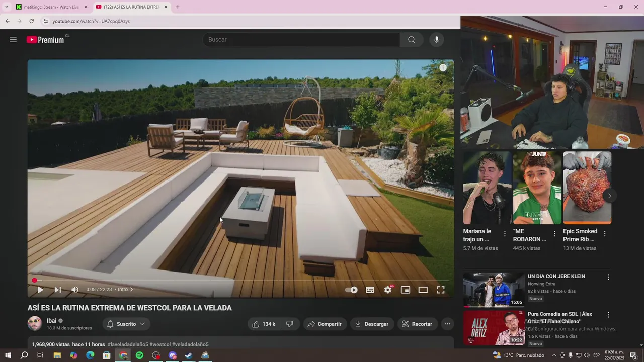This screenshot has height=362, width=644.
Task: Open Task View on taskbar
Action: (x=40, y=355)
